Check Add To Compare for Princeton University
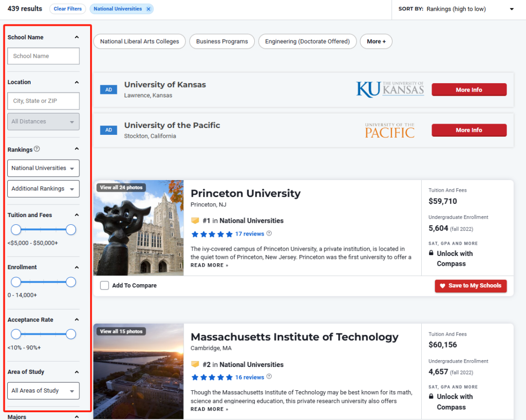 pos(104,285)
